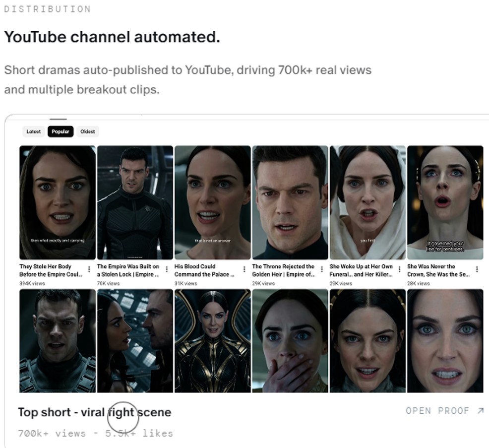This screenshot has width=489, height=448.
Task: Click the 28K views count text
Action: pos(419,283)
